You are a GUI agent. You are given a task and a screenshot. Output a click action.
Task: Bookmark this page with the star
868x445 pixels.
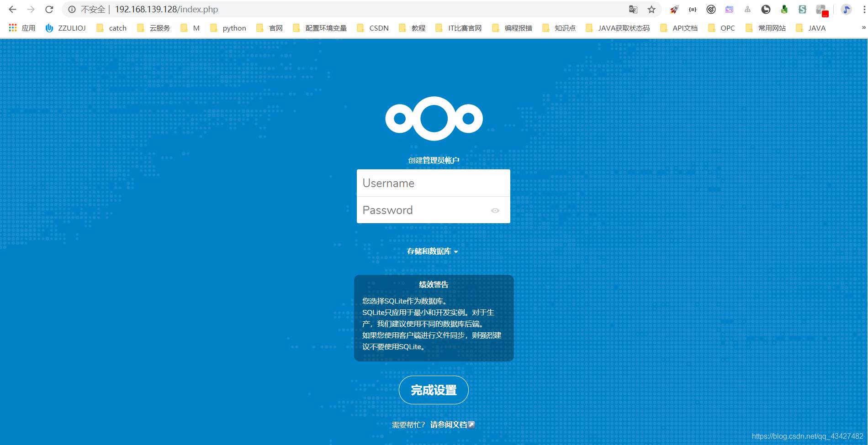(651, 9)
